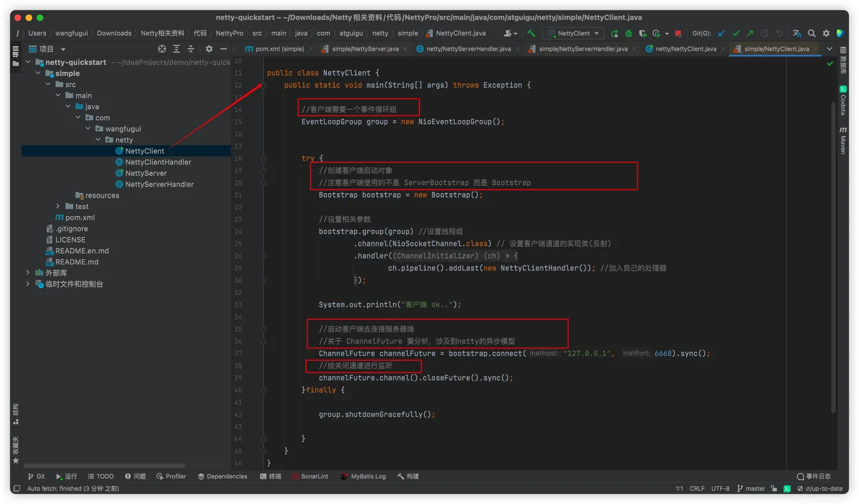This screenshot has height=504, width=859.
Task: Open the Git tool window button
Action: (36, 476)
